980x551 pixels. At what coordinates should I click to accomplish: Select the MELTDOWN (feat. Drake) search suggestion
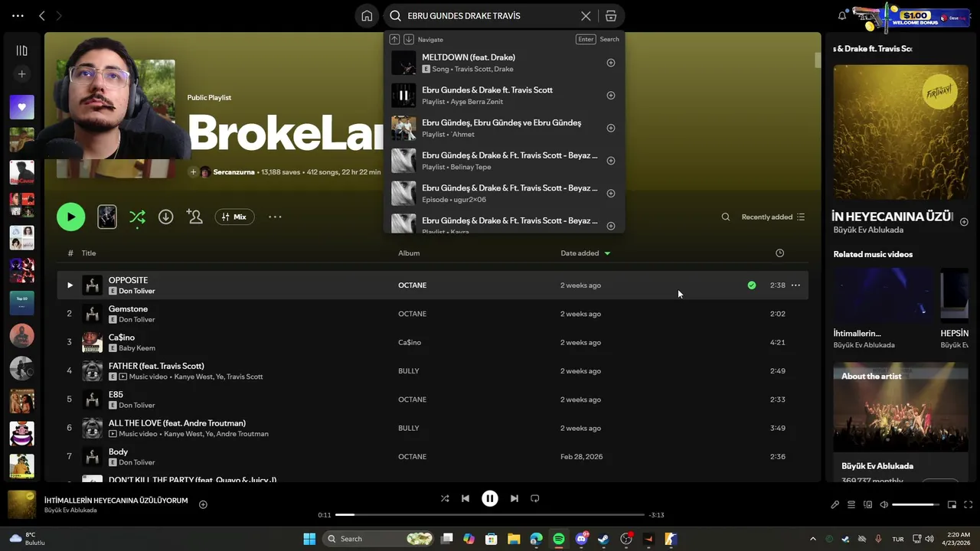(504, 63)
